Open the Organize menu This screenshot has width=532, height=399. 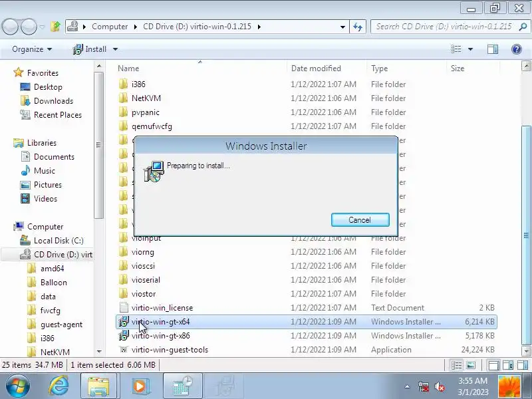32,49
